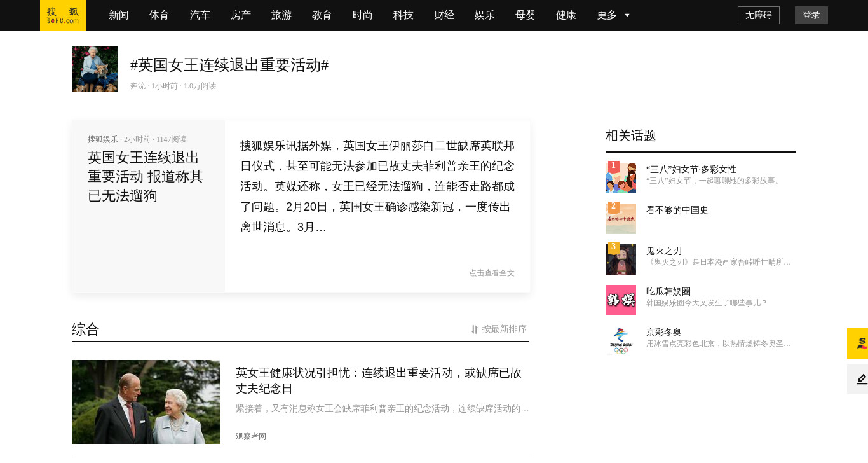Open article 英女王健康状况引担忧
The image size is (868, 463).
tap(379, 380)
